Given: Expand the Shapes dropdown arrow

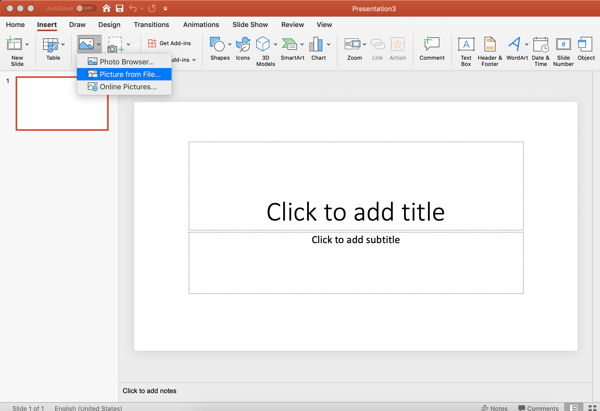Looking at the screenshot, I should pos(230,44).
